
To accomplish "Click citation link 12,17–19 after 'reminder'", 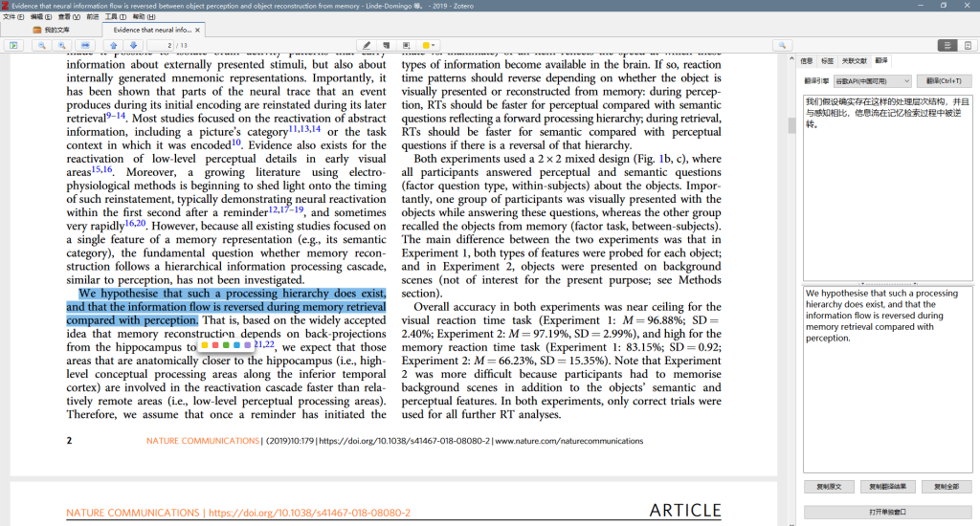I will [286, 209].
